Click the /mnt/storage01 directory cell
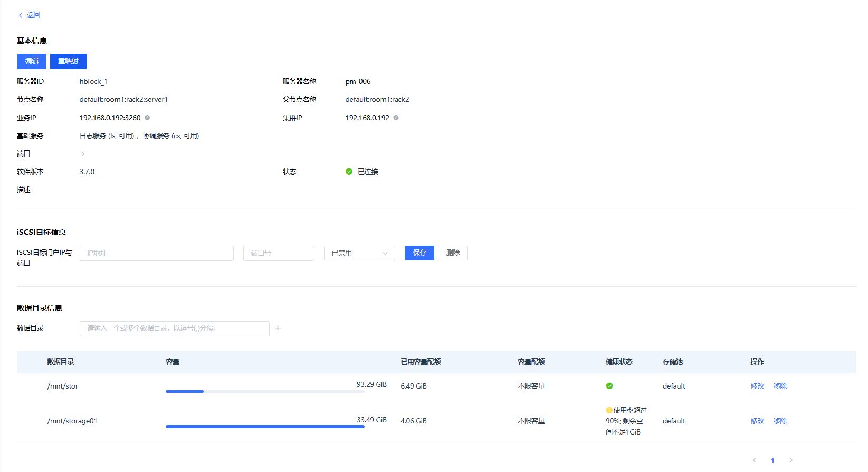The width and height of the screenshot is (868, 472). click(x=72, y=421)
